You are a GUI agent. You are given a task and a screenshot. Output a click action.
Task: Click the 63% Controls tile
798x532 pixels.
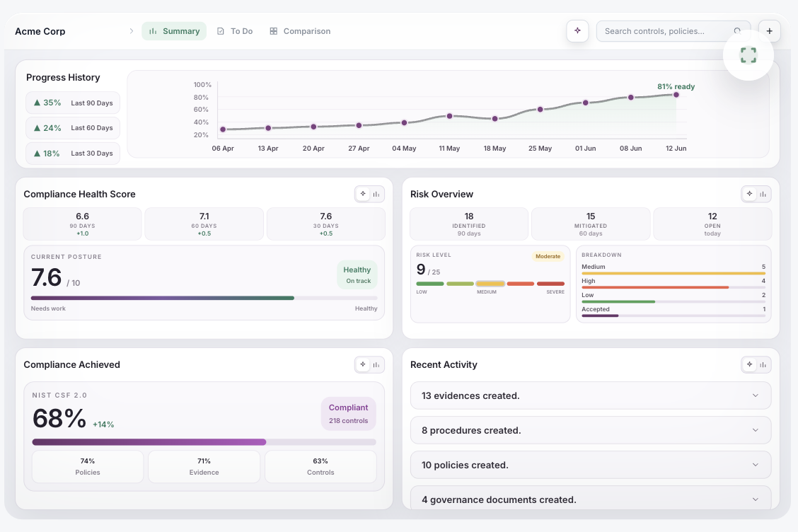[x=320, y=466]
